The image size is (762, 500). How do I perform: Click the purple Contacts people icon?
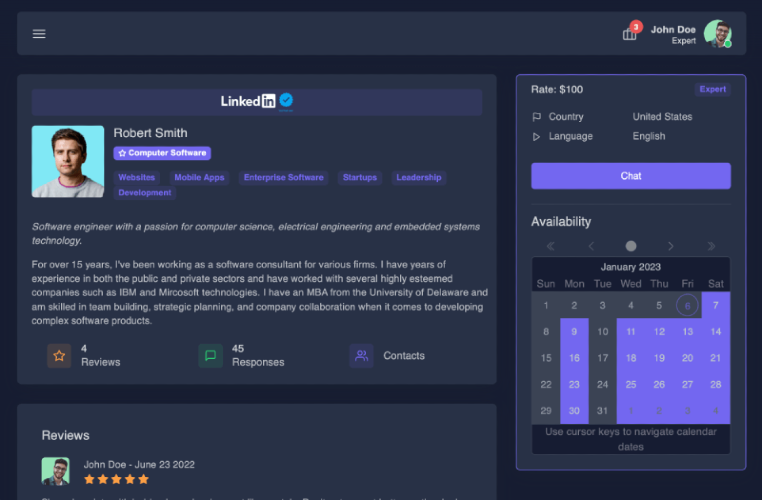tap(361, 356)
